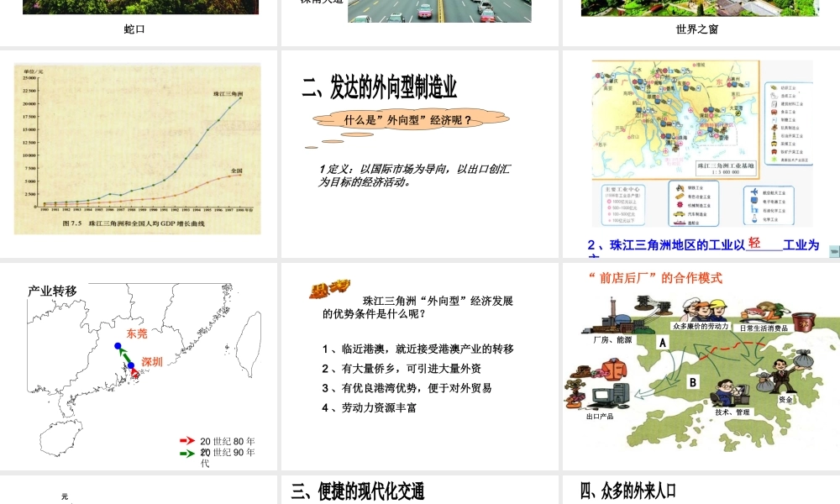The width and height of the screenshot is (840, 504).
Task: Click the 资金 label beside the money bag
Action: tap(786, 400)
